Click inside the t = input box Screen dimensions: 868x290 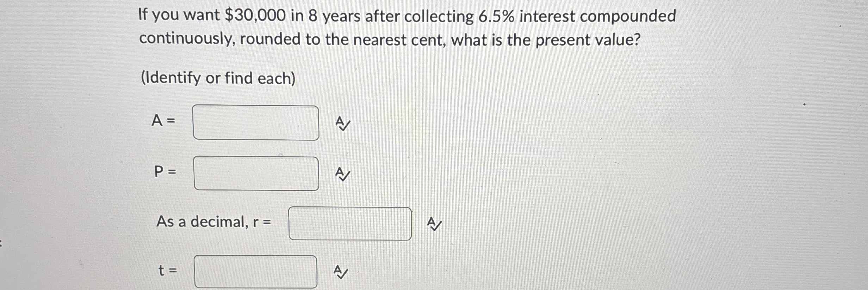256,272
